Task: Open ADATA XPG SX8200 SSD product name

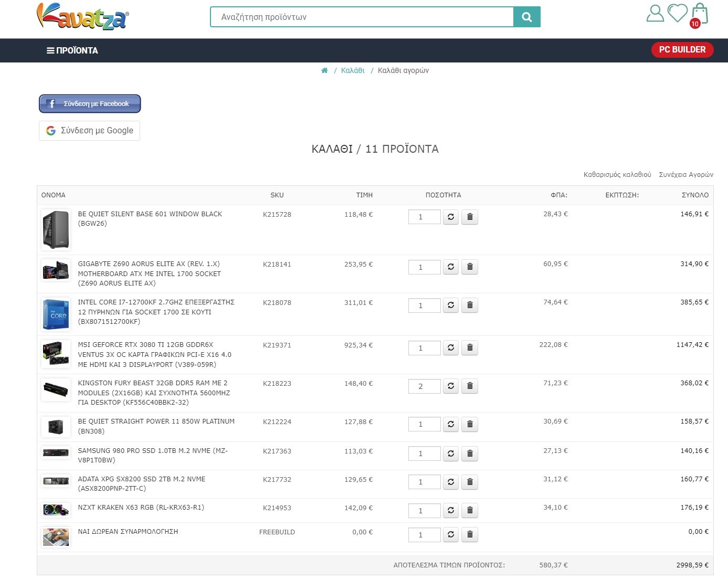Action: pyautogui.click(x=142, y=484)
